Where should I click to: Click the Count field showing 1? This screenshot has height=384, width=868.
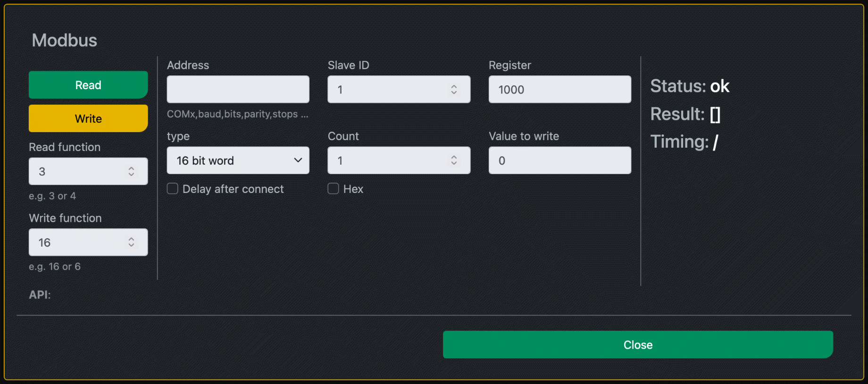point(387,160)
